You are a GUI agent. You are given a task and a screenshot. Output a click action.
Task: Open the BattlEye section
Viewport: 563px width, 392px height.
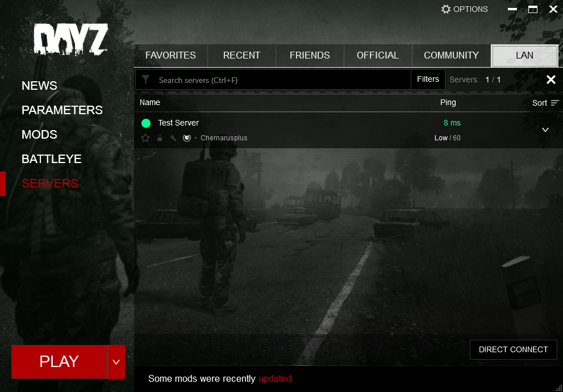pos(51,159)
